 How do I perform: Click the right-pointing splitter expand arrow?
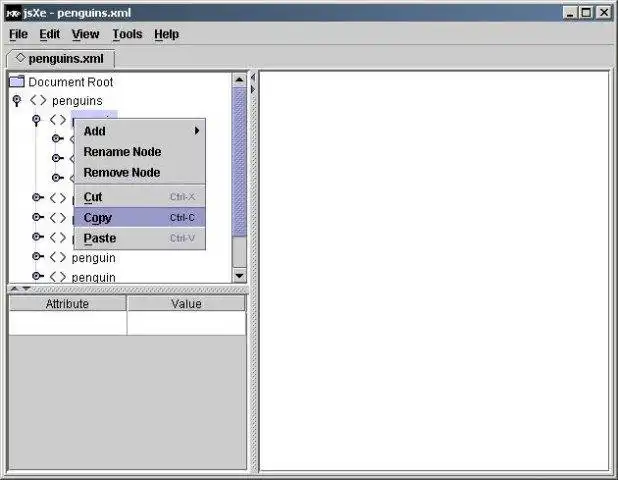coord(253,89)
